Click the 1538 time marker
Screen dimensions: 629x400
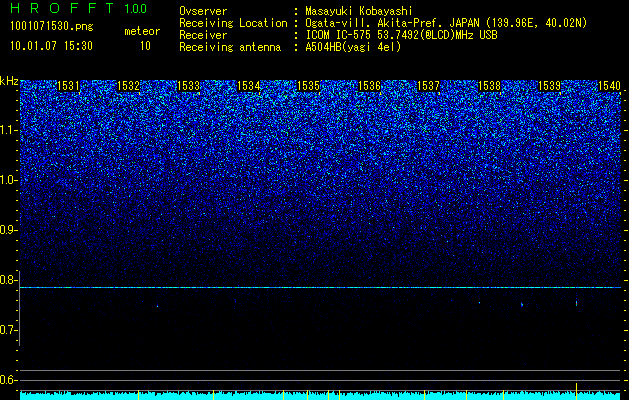[x=489, y=86]
